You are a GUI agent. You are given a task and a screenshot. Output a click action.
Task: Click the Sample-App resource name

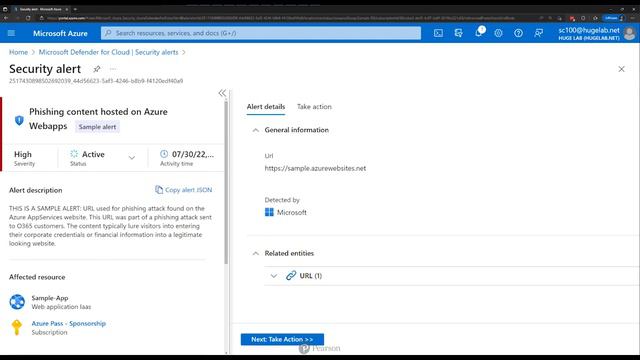pyautogui.click(x=50, y=298)
